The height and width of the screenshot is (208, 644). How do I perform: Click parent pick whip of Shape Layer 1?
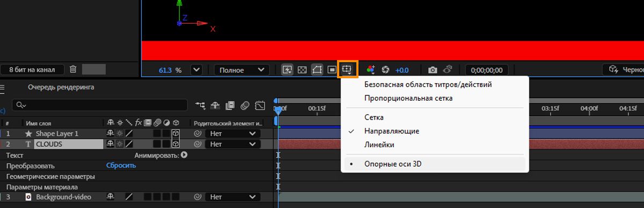pyautogui.click(x=197, y=133)
